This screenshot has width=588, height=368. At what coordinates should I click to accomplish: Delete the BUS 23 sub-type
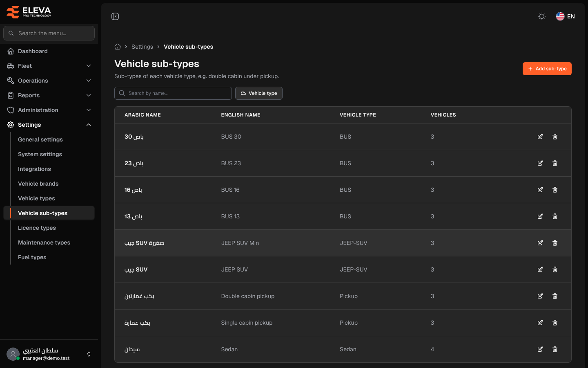click(555, 163)
